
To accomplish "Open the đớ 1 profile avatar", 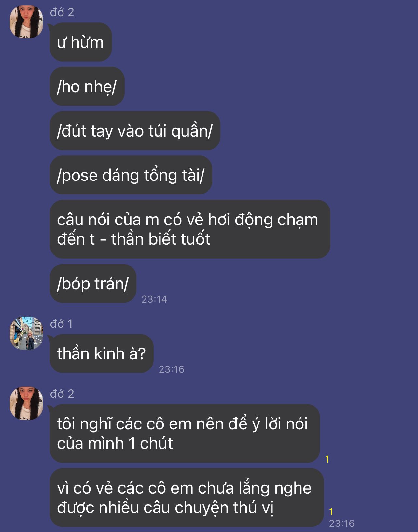I will pyautogui.click(x=26, y=333).
